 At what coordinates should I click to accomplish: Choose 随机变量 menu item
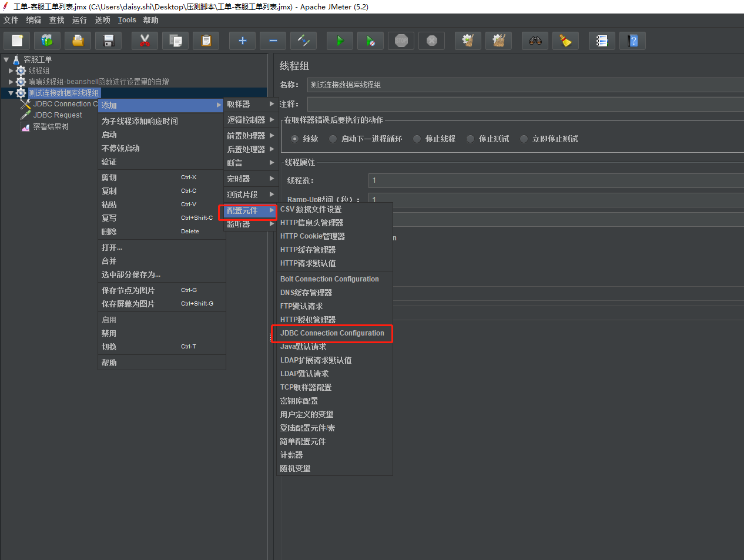tap(335, 468)
